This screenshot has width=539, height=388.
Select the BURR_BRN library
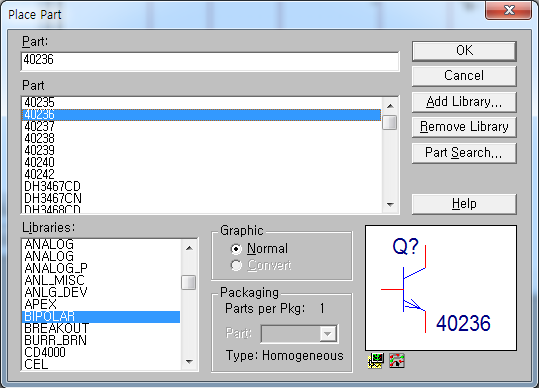(101, 341)
